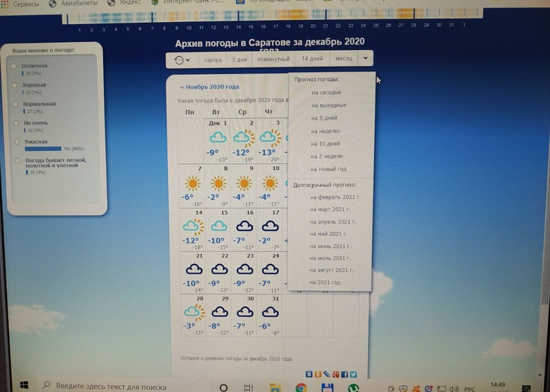
Task: Choose 'на 5 дней' from forecast menu
Action: pyautogui.click(x=324, y=118)
